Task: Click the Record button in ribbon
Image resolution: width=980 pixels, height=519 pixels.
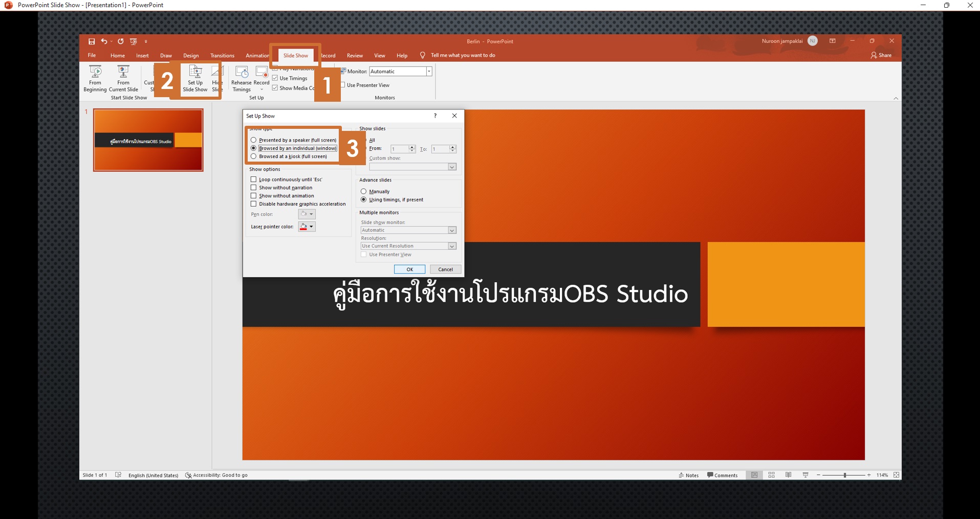Action: 262,78
